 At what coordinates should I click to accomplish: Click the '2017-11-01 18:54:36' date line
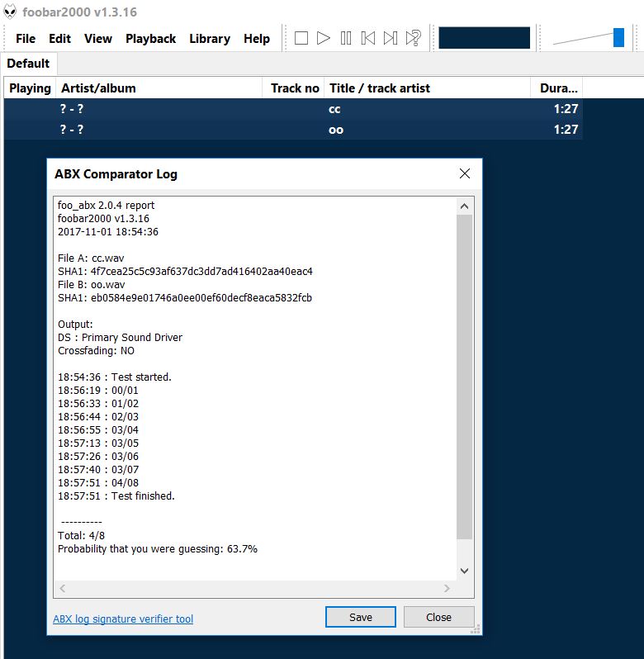click(108, 231)
